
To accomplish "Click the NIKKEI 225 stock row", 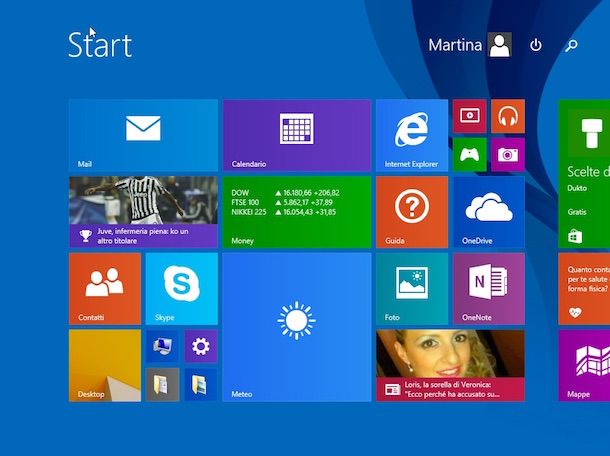I will click(x=283, y=212).
